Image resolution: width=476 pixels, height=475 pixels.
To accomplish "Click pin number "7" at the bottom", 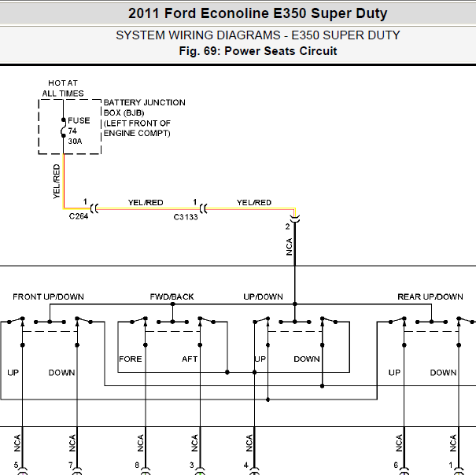I will click(x=71, y=465).
